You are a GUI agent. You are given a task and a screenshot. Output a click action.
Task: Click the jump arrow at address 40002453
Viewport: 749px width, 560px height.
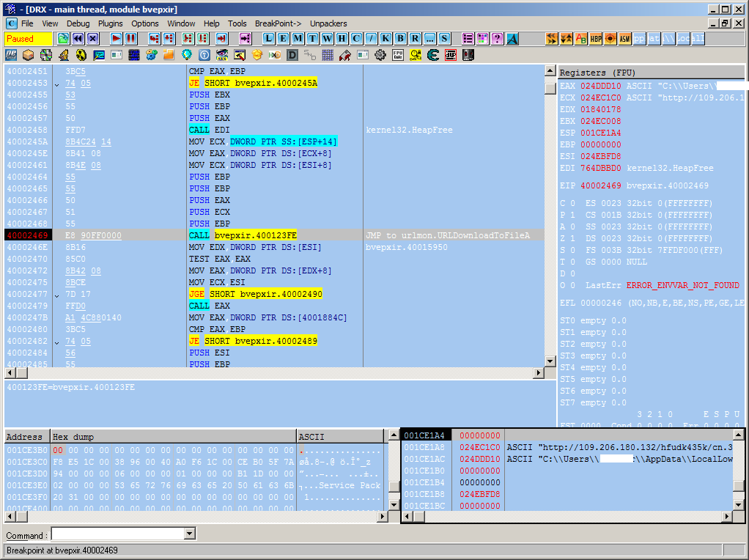click(x=57, y=83)
